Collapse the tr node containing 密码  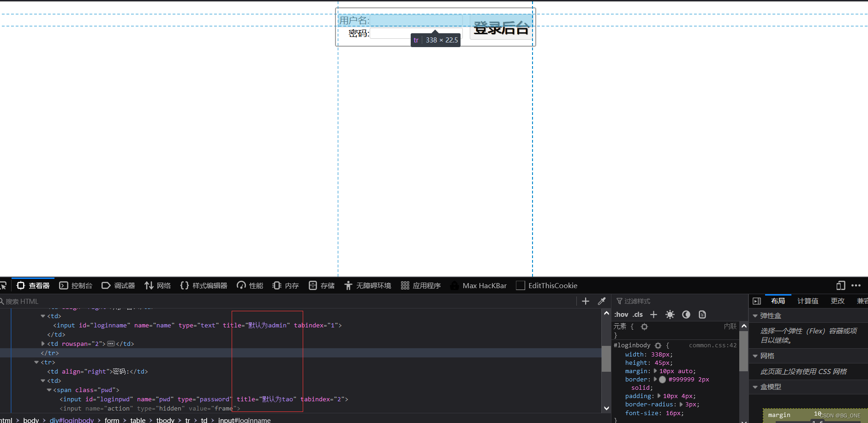pyautogui.click(x=36, y=363)
